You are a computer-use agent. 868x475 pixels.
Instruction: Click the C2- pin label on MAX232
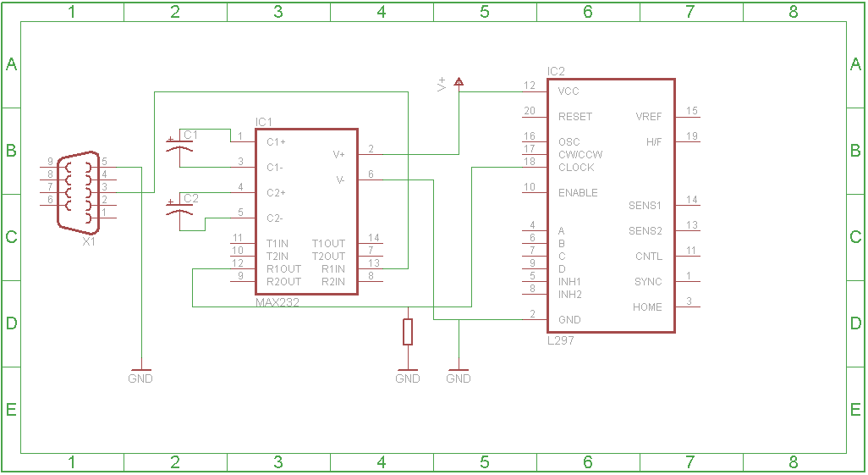tap(275, 218)
